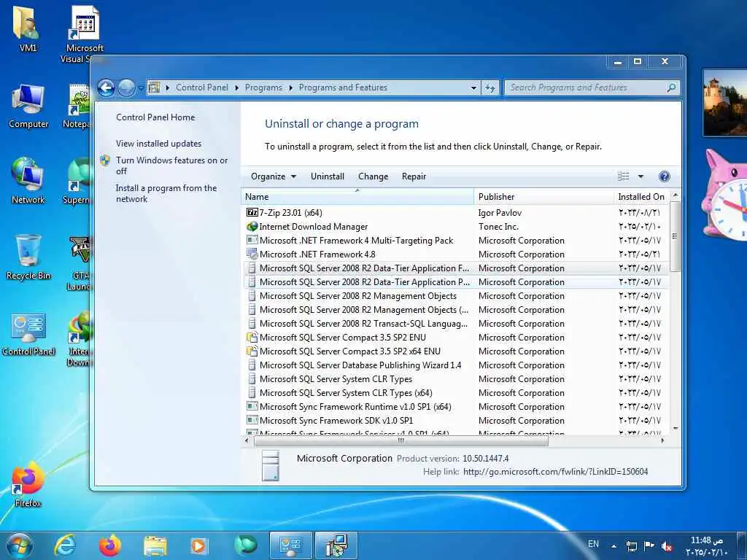This screenshot has height=560, width=747.
Task: Sort list by Publisher column header
Action: point(543,197)
